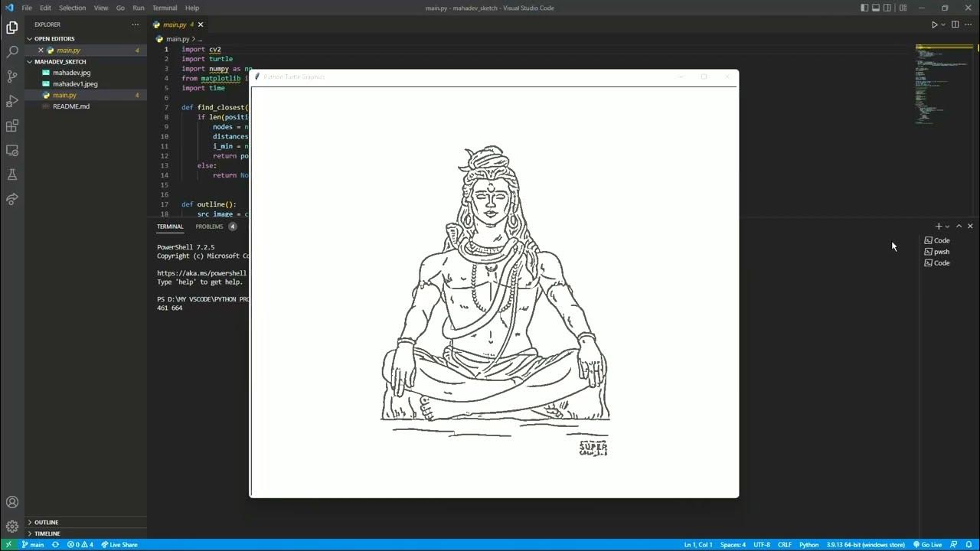Click the main branch in status bar
980x551 pixels.
pos(32,545)
